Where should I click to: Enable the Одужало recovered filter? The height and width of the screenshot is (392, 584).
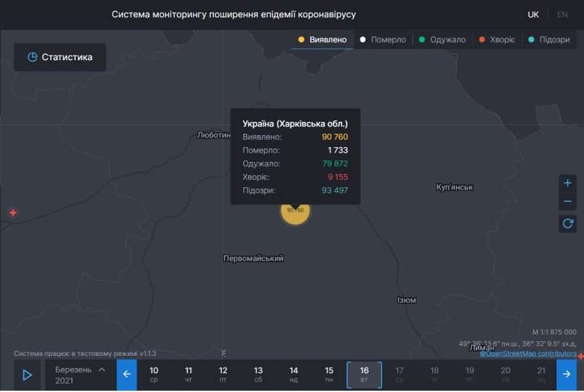point(445,39)
